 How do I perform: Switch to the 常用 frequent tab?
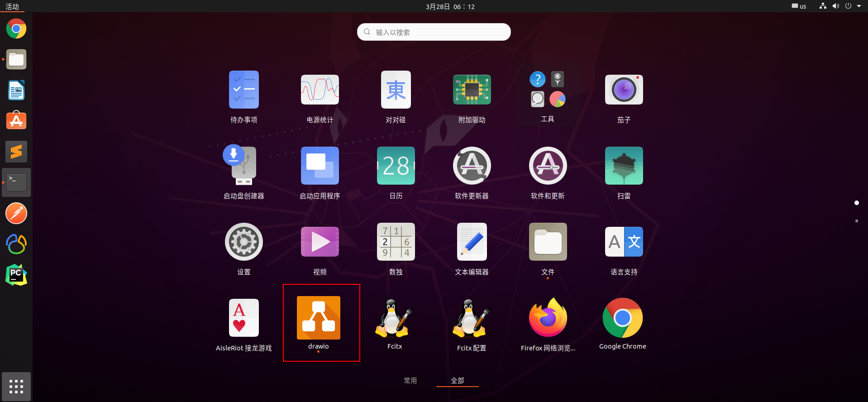[x=410, y=381]
